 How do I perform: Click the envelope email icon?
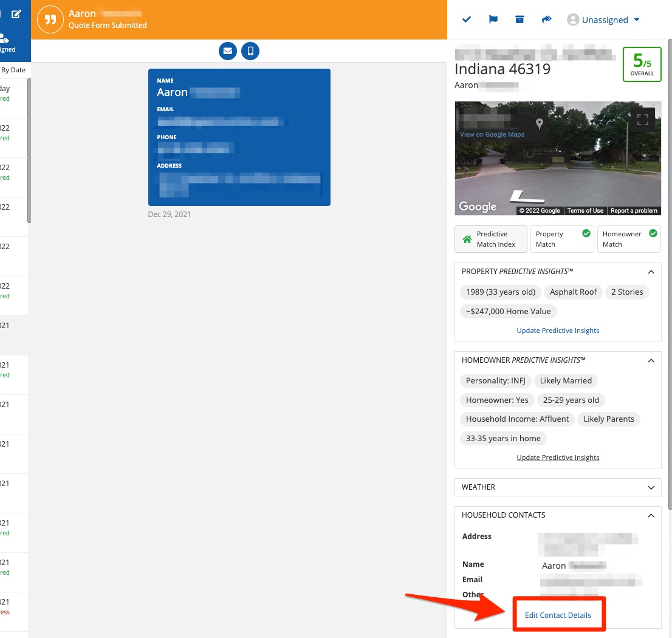tap(228, 51)
